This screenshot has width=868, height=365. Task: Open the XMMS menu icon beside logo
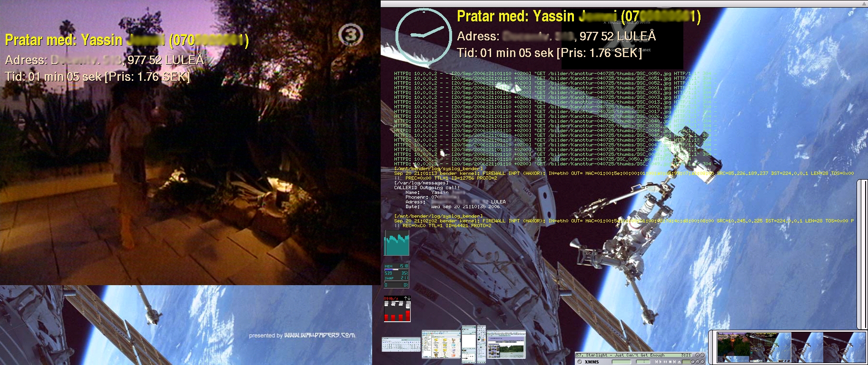pyautogui.click(x=580, y=362)
